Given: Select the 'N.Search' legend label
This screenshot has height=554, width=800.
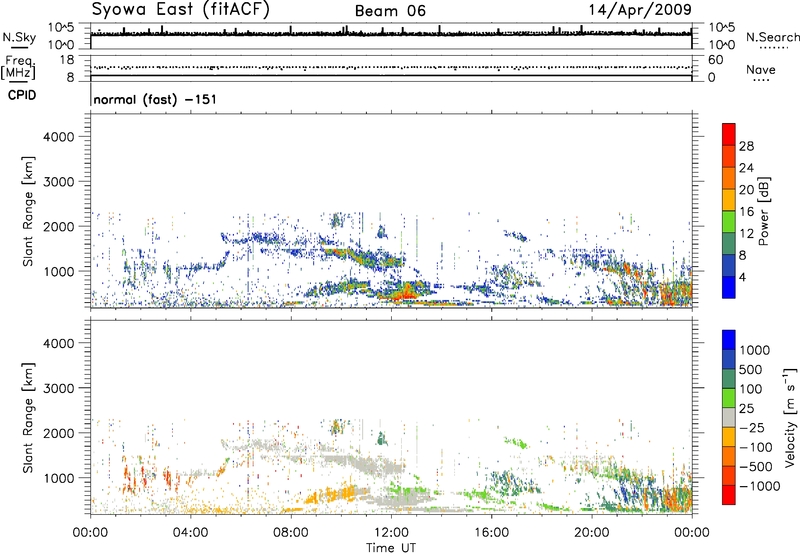Looking at the screenshot, I should [772, 37].
